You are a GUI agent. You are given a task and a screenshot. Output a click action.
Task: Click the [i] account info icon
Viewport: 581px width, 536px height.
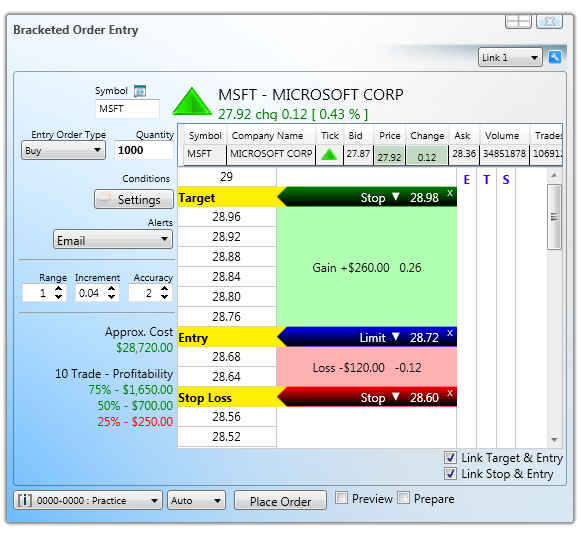pyautogui.click(x=25, y=500)
